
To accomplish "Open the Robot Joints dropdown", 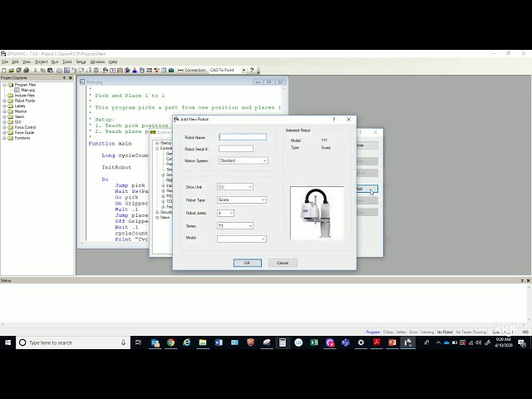I will click(x=231, y=213).
